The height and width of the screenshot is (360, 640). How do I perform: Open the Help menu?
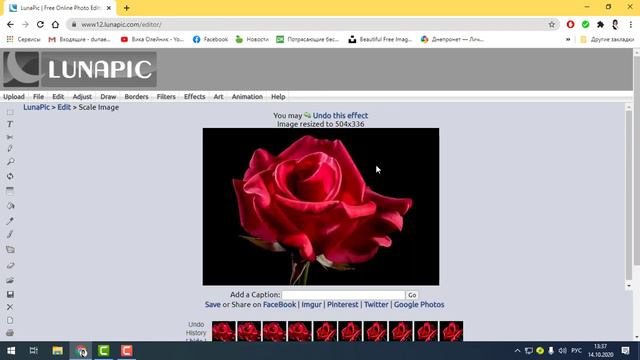tap(278, 97)
